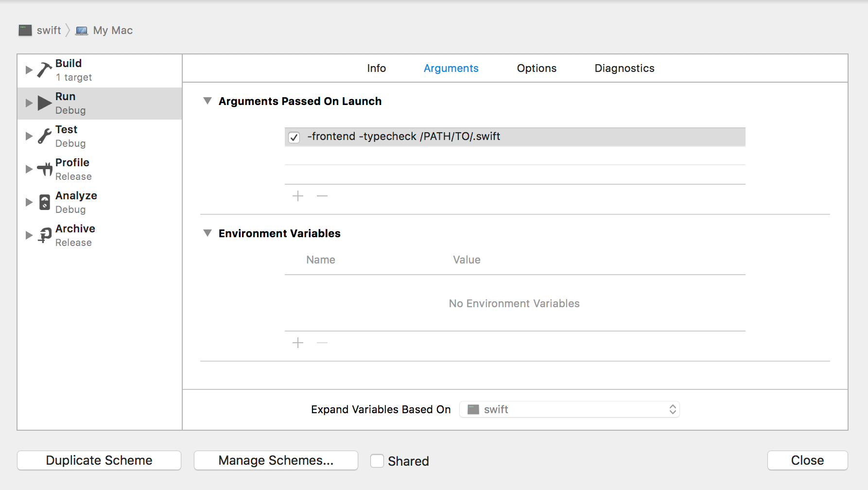Collapse the Environment Variables section
Screen dimensions: 868x490
(x=208, y=233)
